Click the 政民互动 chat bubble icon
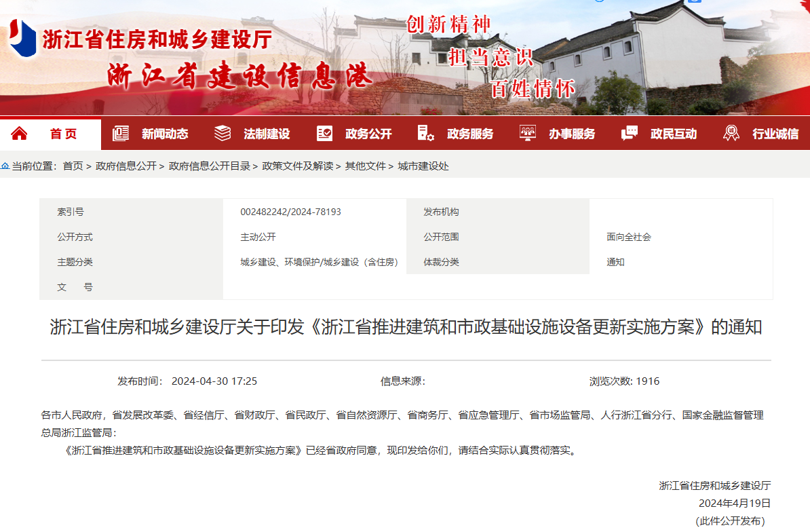Image resolution: width=810 pixels, height=532 pixels. pos(630,134)
